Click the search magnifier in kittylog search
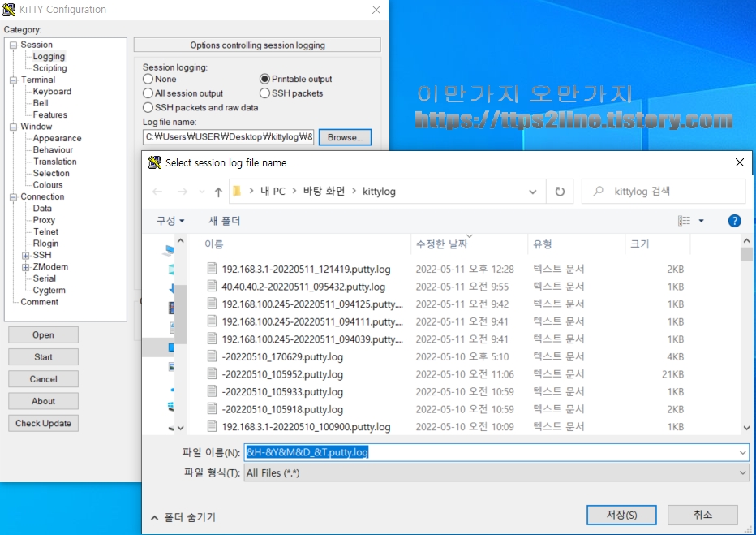756x535 pixels. coord(598,191)
